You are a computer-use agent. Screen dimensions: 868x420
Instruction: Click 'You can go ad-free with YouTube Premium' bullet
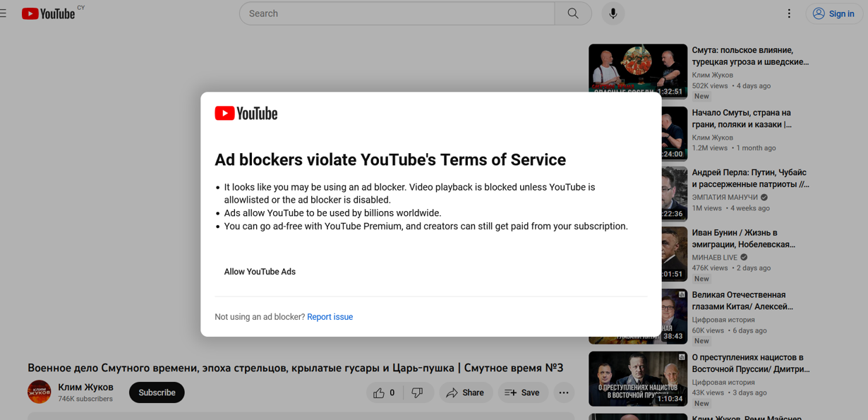(x=426, y=227)
